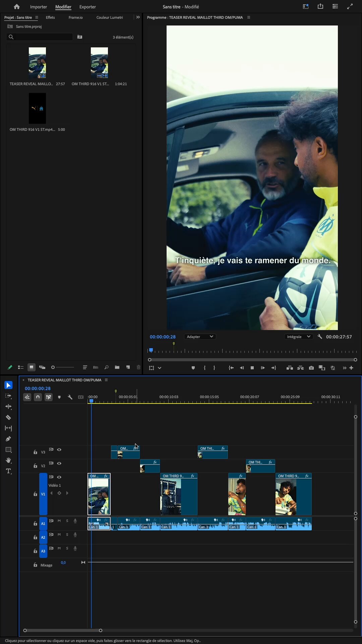Switch to Importer tab
The height and width of the screenshot is (644, 362).
point(39,7)
